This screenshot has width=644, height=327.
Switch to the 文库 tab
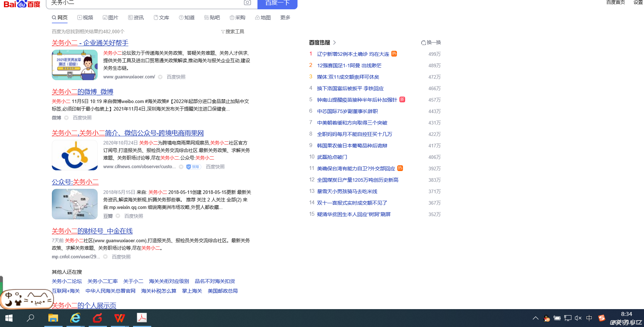tap(161, 18)
